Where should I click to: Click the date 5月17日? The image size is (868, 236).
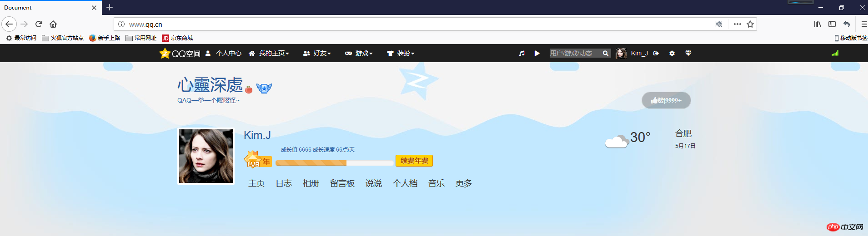coord(685,146)
